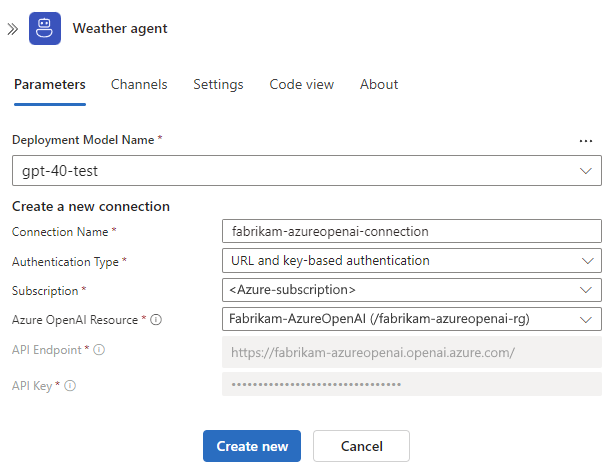The height and width of the screenshot is (470, 610).
Task: Focus the Connection Name text field
Action: tap(412, 231)
